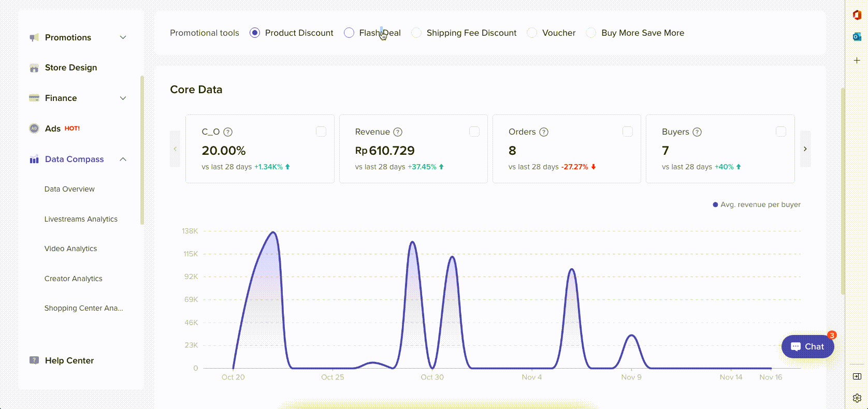Open the Outlook icon in browser sidebar

click(x=857, y=37)
